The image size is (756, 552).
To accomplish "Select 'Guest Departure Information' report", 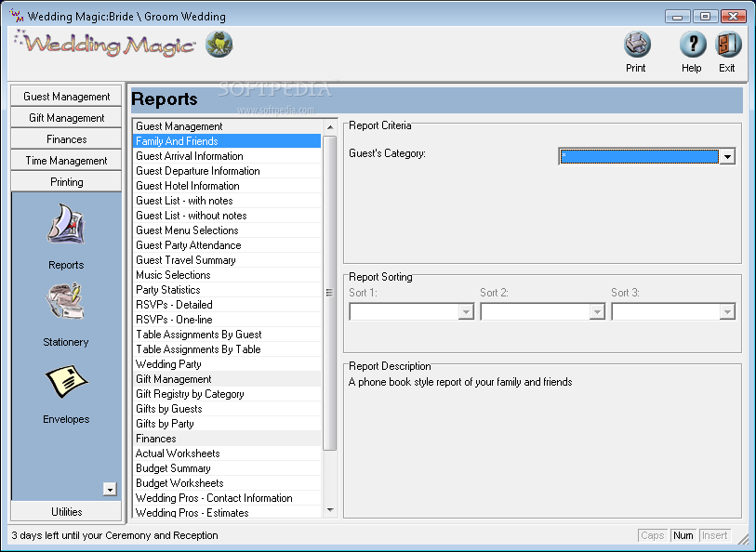I will point(227,171).
